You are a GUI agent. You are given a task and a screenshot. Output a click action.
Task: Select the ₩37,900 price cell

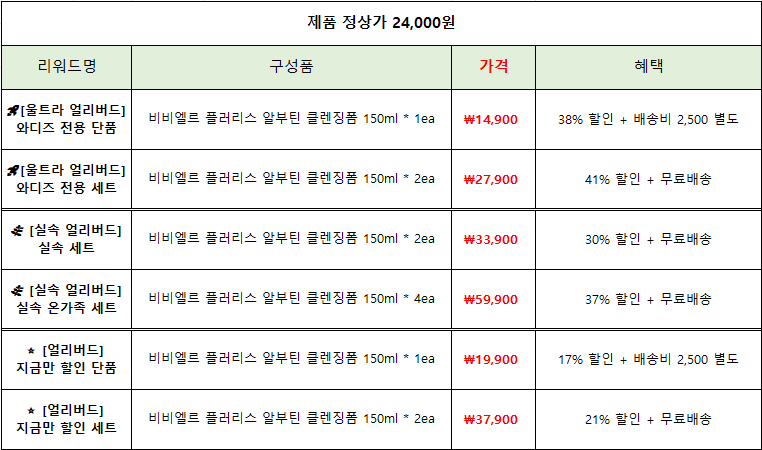pos(491,419)
